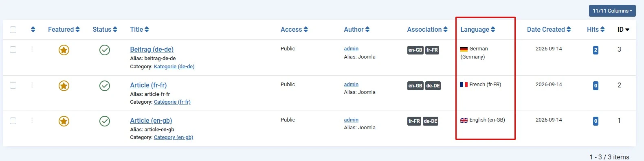Select checkbox for Beitrag (de-de) row
Image resolution: width=644 pixels, height=161 pixels.
13,50
